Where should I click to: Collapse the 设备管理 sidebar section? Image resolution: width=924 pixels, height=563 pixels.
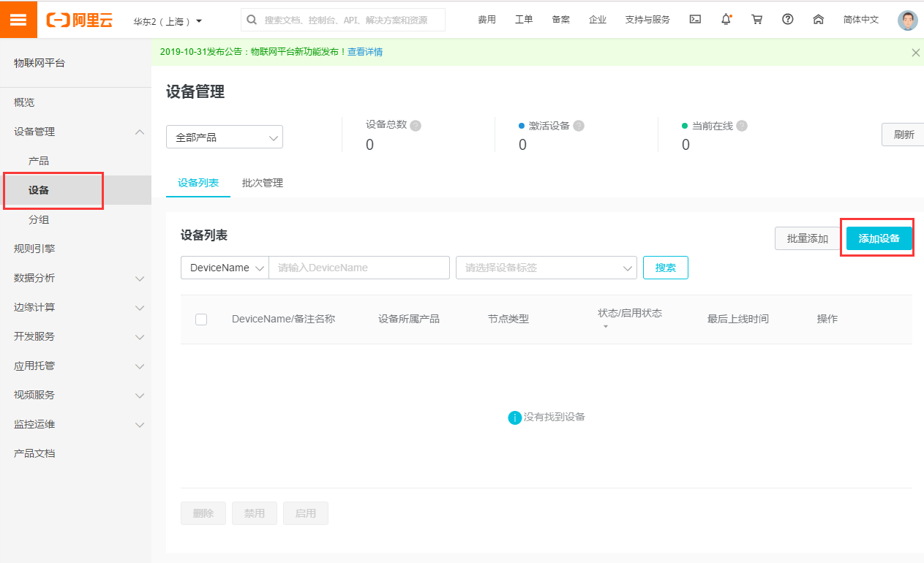point(140,132)
